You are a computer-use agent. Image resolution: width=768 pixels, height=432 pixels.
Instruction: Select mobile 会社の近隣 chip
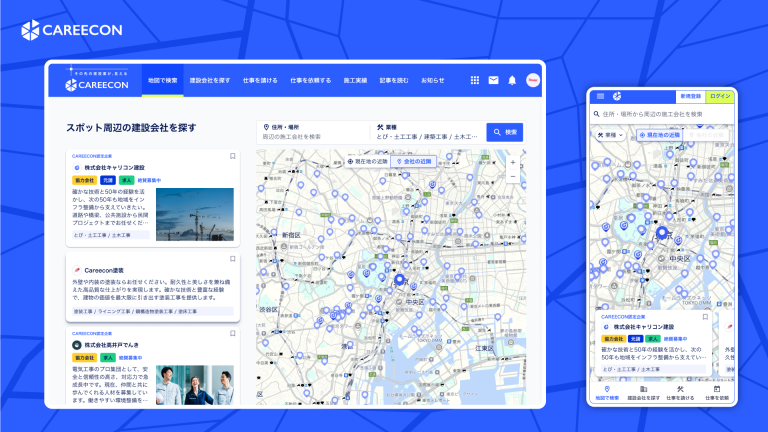(706, 135)
